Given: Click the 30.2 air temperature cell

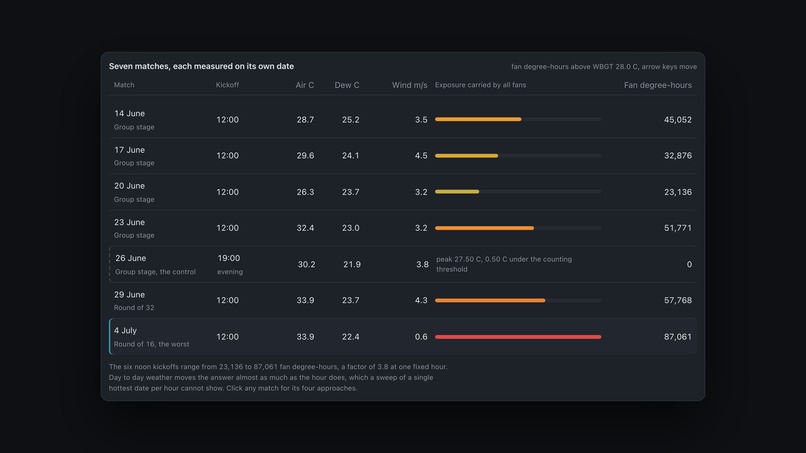Looking at the screenshot, I should coord(306,264).
